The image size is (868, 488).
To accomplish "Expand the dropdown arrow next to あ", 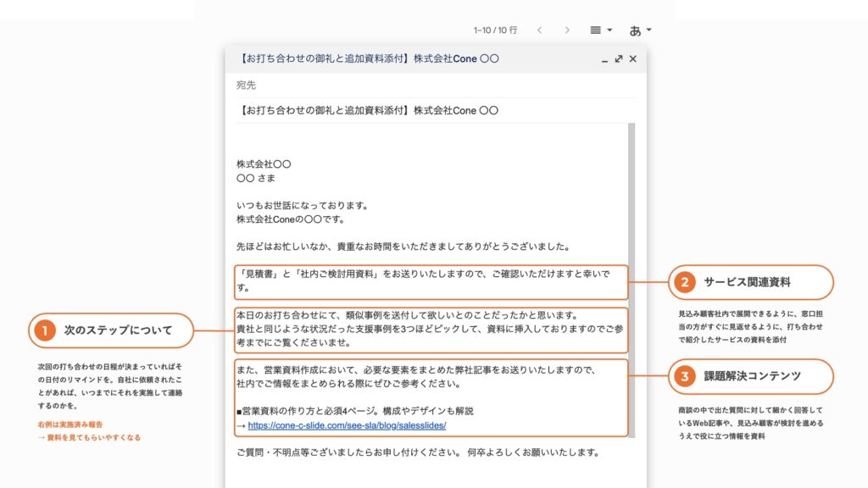I will tap(648, 30).
